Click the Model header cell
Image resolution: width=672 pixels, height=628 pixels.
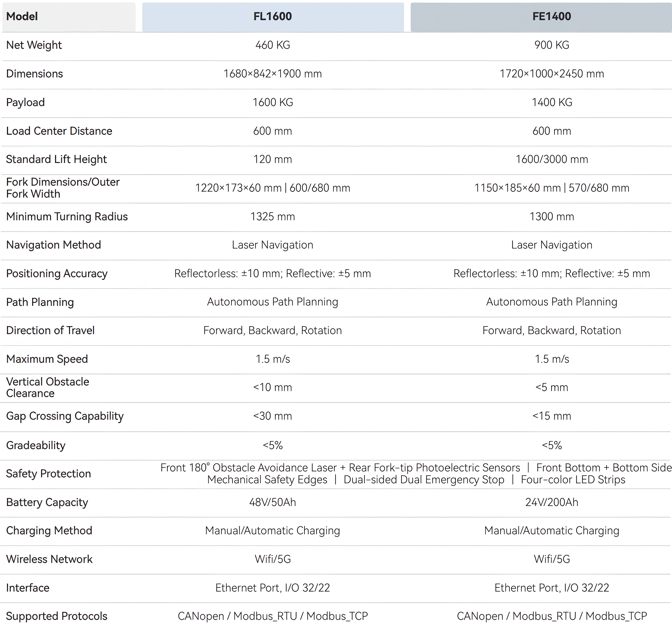coord(69,17)
